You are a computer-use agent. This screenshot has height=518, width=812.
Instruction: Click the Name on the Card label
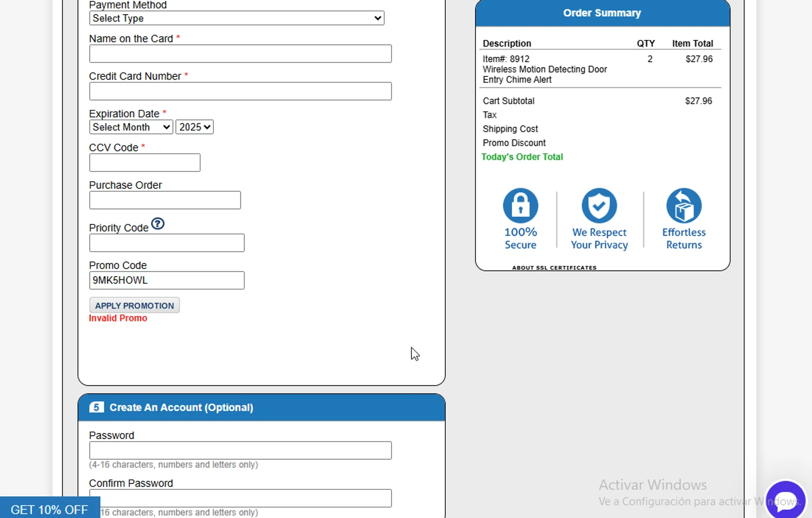tap(131, 39)
